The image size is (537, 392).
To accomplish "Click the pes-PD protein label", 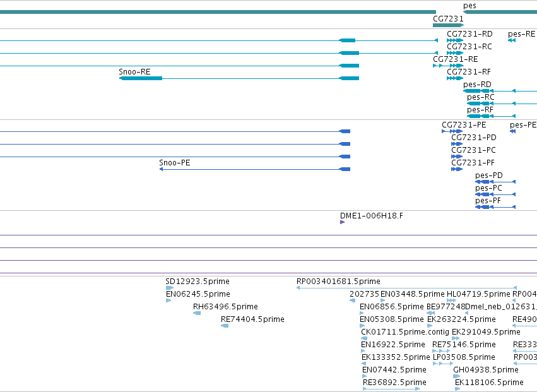I will [488, 175].
